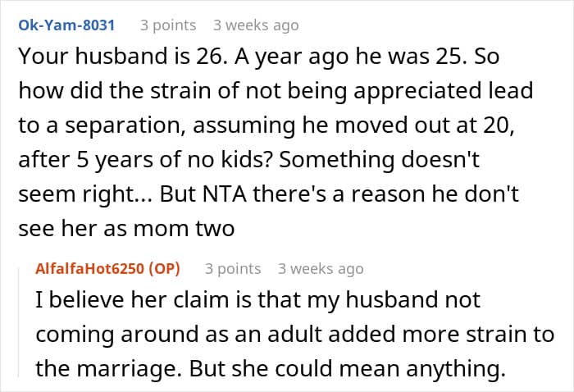This screenshot has height=392, width=574.
Task: Click the line starting 'Your husband is 26'
Action: click(x=259, y=57)
